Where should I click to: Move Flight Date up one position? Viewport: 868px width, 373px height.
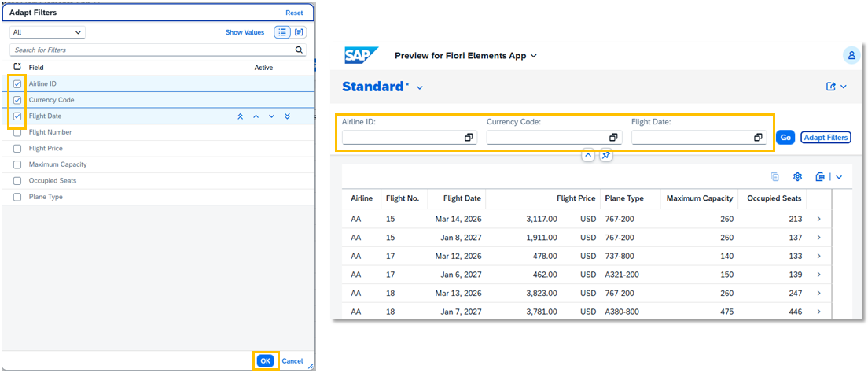(256, 116)
